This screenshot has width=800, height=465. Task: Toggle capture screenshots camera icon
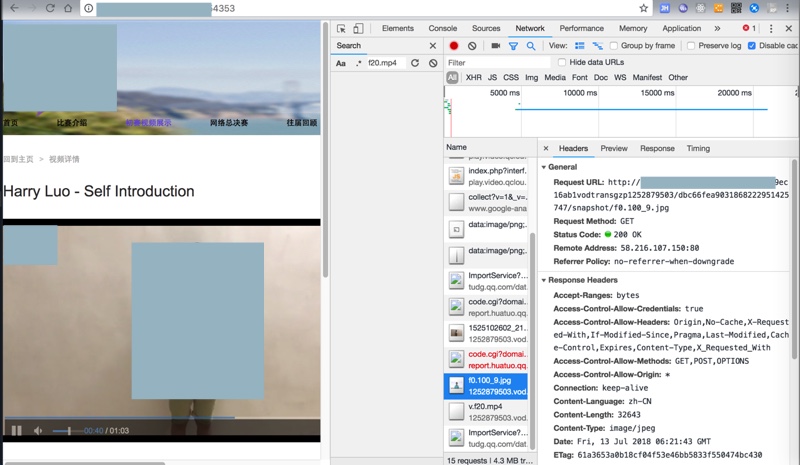[x=495, y=45]
